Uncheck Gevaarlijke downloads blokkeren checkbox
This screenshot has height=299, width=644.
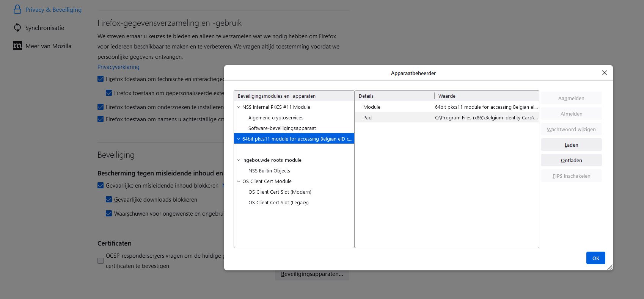pos(109,199)
